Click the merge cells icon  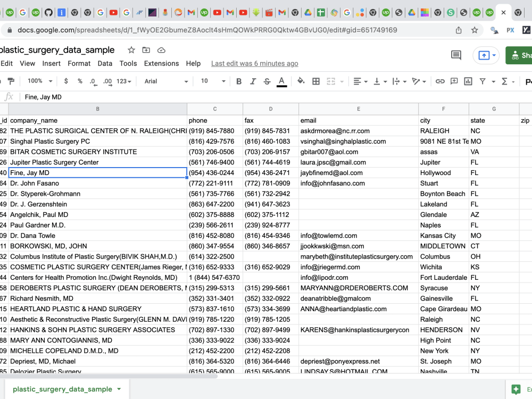coord(331,81)
